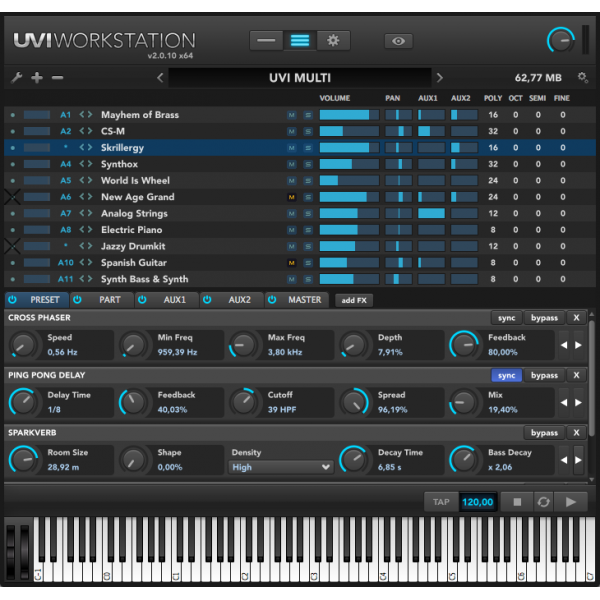Viewport: 600px width, 600px height.
Task: Toggle the AUX1 effects power icon
Action: pyautogui.click(x=142, y=300)
